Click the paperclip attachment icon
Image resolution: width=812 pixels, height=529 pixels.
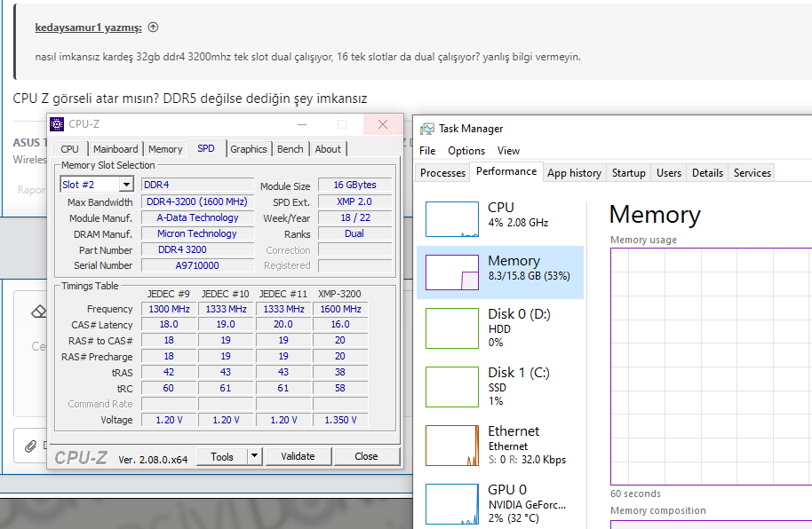click(x=30, y=446)
